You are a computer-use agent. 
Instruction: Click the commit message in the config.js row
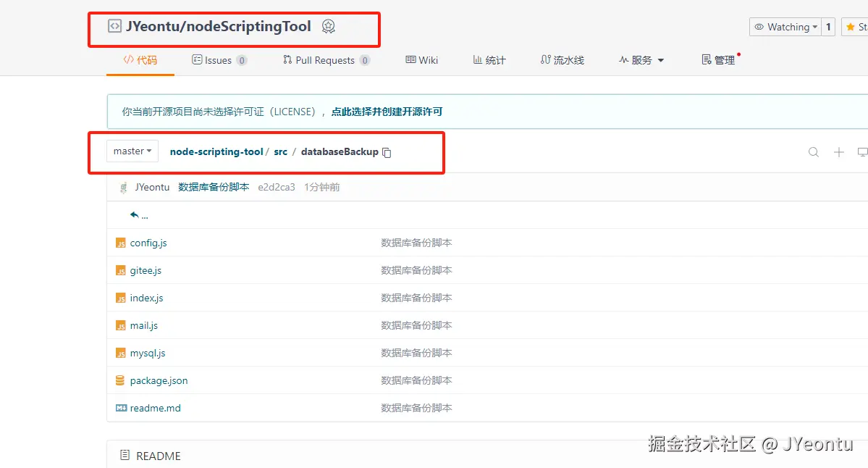416,243
